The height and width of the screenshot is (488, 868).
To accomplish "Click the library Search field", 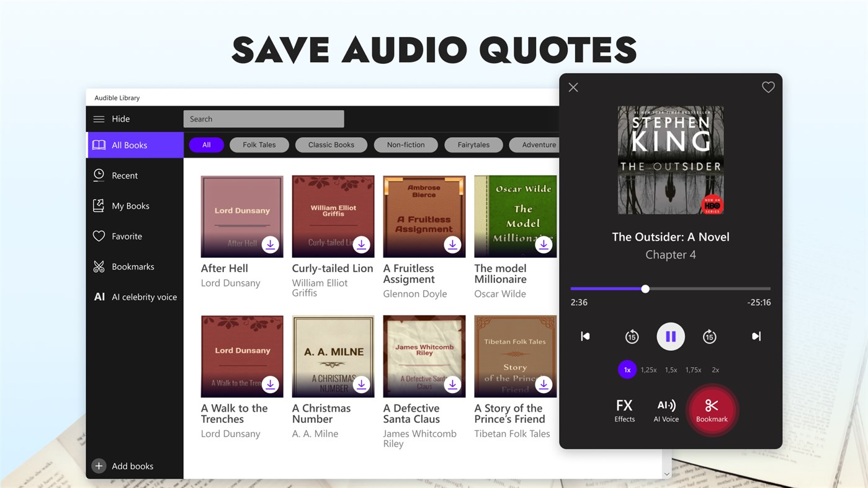I will pyautogui.click(x=263, y=118).
